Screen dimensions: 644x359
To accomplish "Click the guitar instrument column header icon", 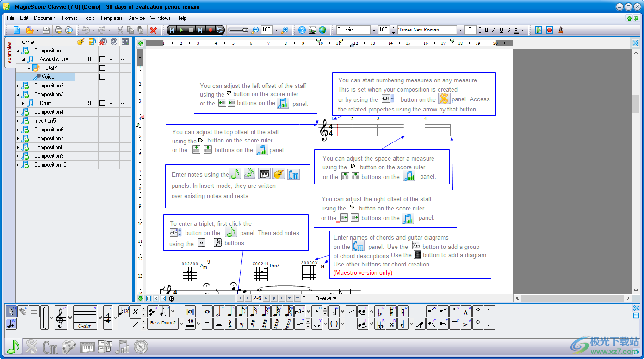I will 80,42.
